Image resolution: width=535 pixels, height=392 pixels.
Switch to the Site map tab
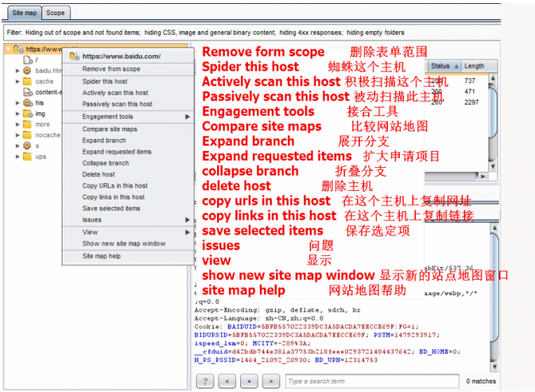(x=24, y=13)
